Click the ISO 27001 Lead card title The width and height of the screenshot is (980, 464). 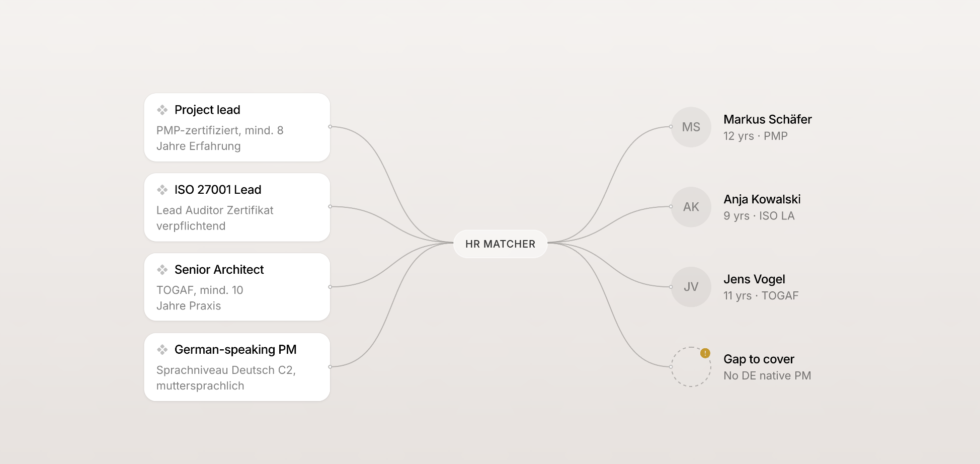[x=218, y=190]
